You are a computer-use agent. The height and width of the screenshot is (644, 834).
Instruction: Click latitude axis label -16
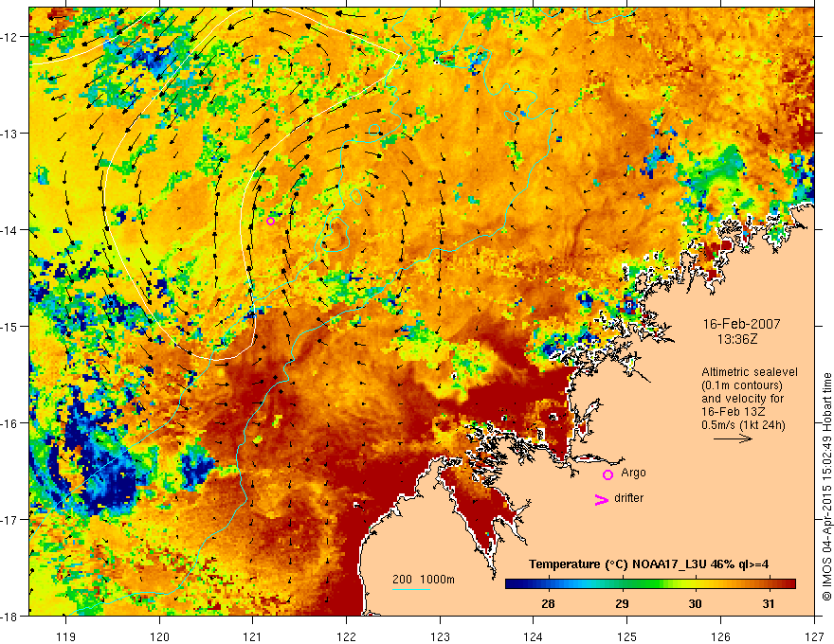point(10,423)
